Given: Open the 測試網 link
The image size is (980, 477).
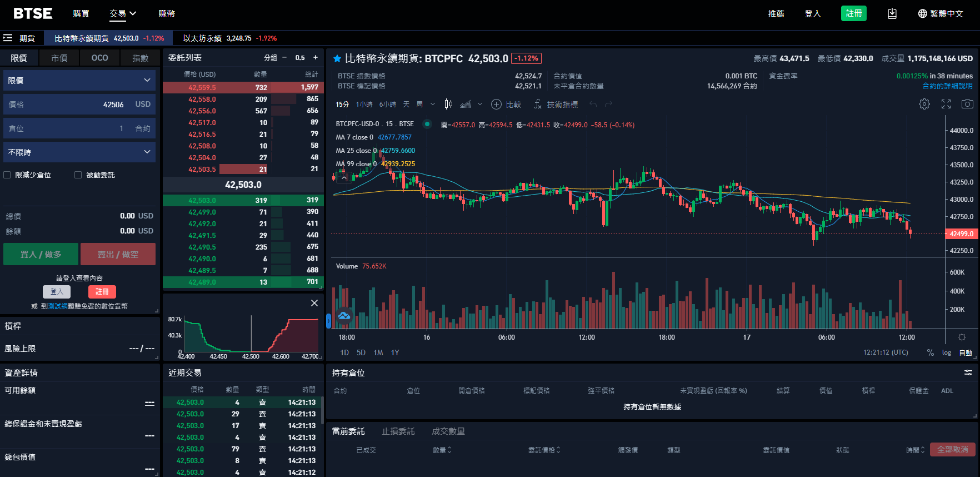Looking at the screenshot, I should tap(58, 306).
